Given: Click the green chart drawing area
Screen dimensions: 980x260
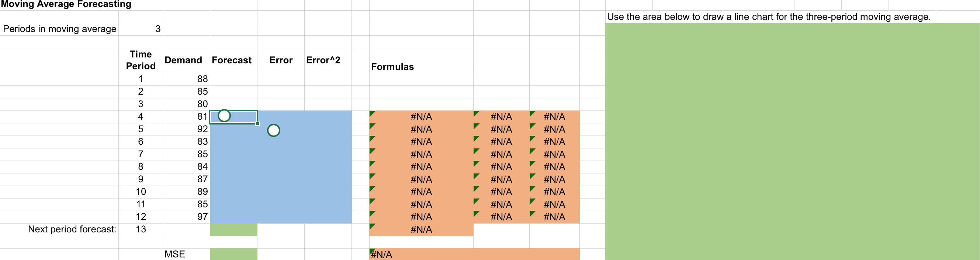Looking at the screenshot, I should click(792, 141).
